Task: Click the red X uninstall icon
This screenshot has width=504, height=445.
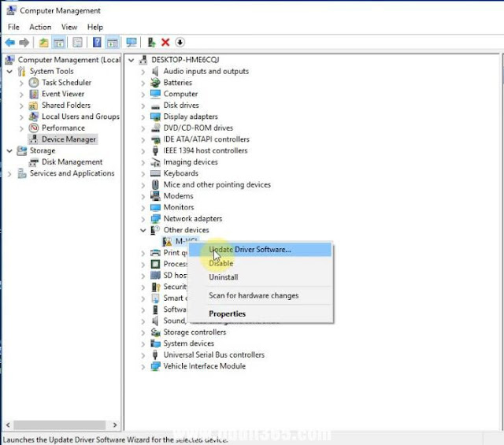Action: (165, 43)
